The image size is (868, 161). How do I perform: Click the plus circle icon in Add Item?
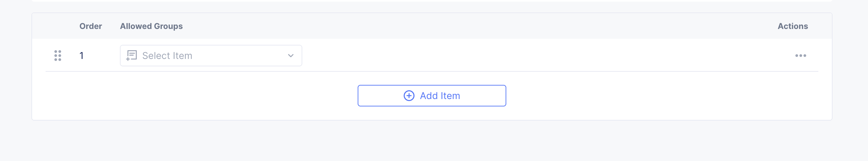coord(409,96)
